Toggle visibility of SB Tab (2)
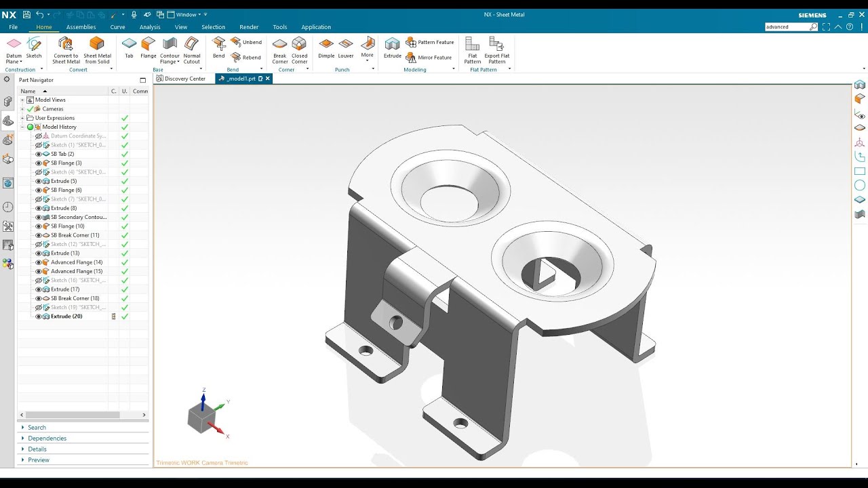Image resolution: width=868 pixels, height=488 pixels. (x=39, y=154)
